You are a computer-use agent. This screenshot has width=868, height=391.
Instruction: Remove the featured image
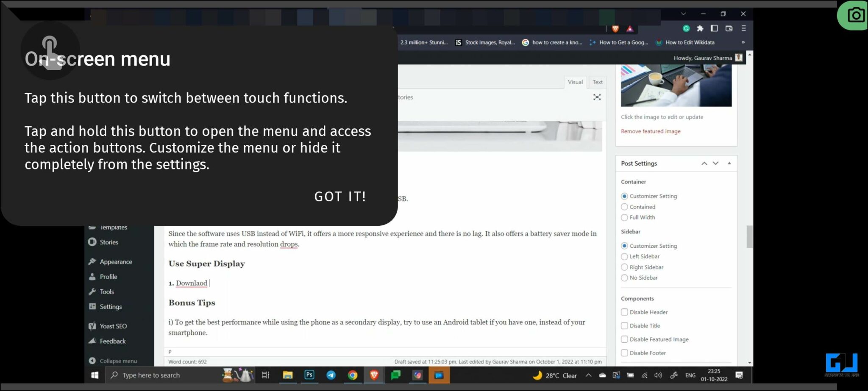tap(650, 131)
